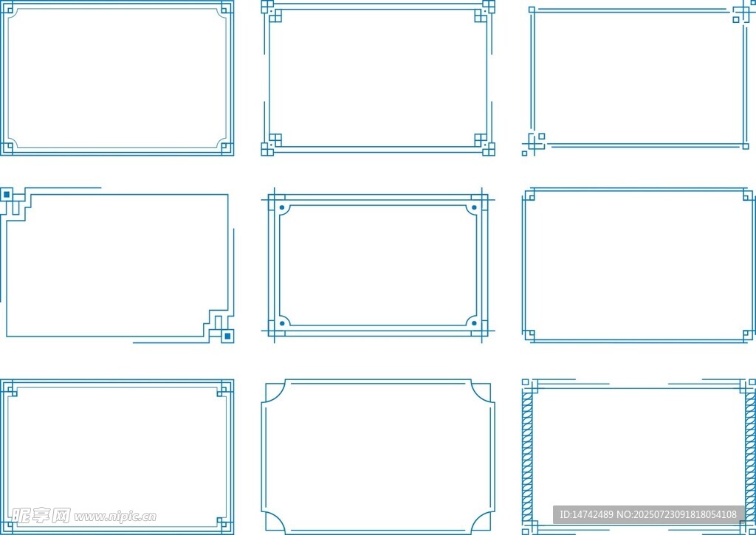Select the bottom-center frame with concave corners
The height and width of the screenshot is (535, 756).
point(377,455)
